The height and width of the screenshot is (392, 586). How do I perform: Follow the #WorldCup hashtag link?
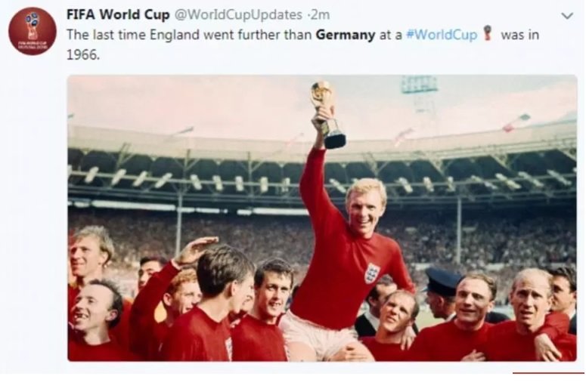[442, 35]
